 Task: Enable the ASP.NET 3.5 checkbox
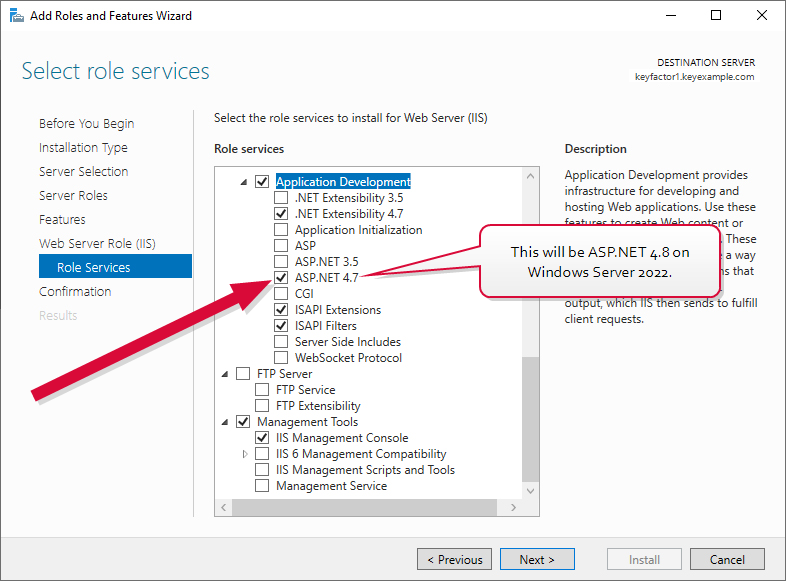coord(282,262)
